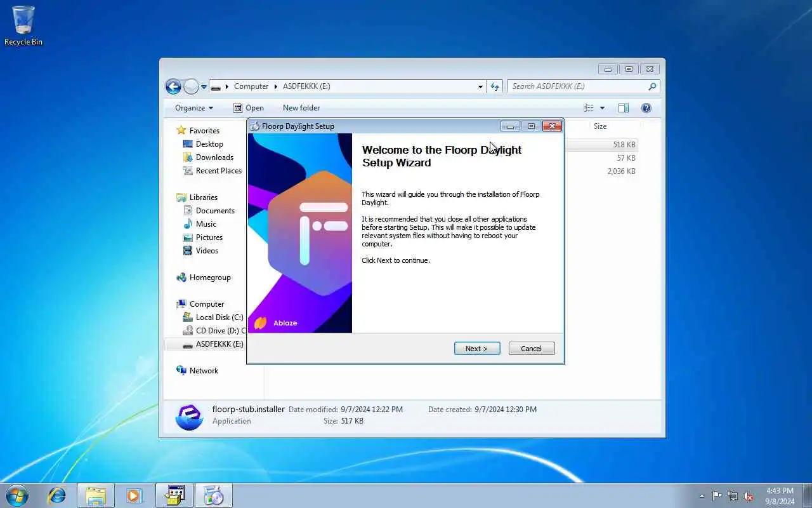
Task: Go back in Explorer window
Action: pyautogui.click(x=173, y=86)
